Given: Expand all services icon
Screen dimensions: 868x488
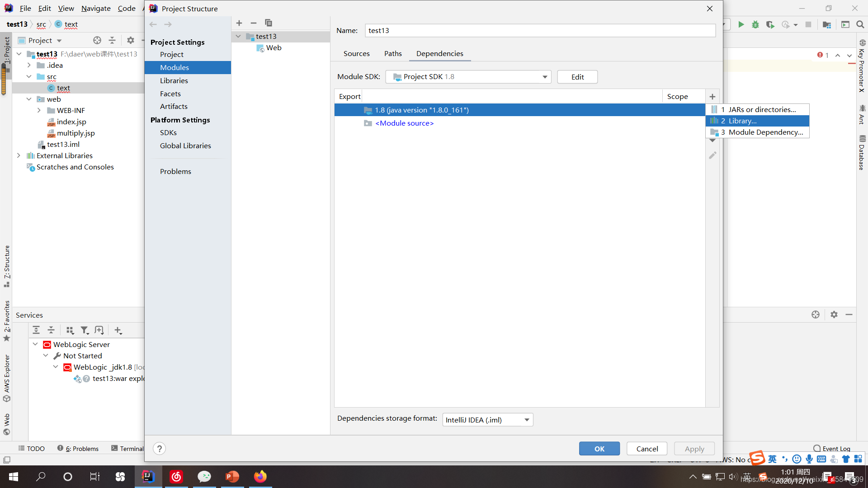Looking at the screenshot, I should (36, 330).
